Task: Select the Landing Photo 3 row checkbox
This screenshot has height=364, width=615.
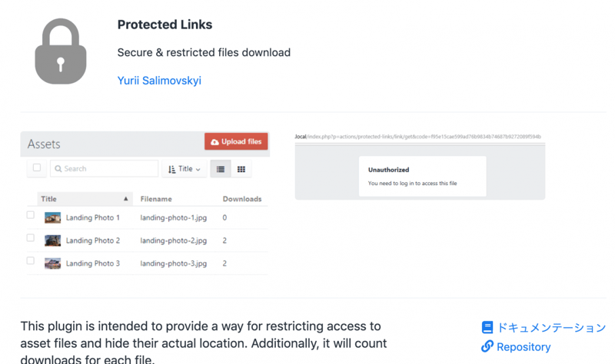Action: pos(31,261)
